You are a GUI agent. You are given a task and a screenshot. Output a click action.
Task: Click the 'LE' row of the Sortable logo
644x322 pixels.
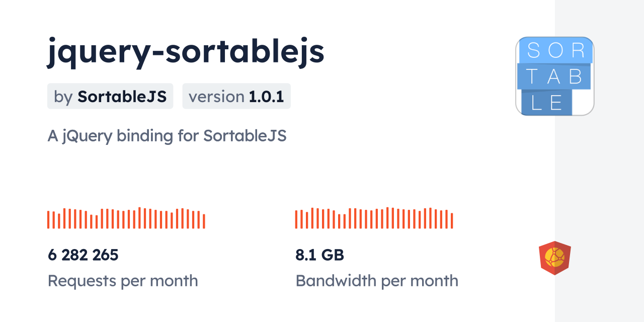(x=546, y=103)
